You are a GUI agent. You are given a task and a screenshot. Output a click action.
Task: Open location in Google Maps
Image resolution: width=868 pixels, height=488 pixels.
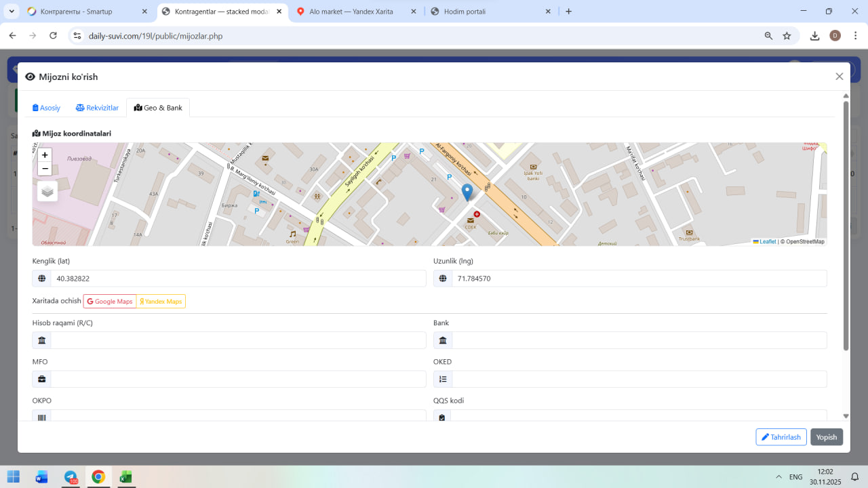click(x=110, y=302)
